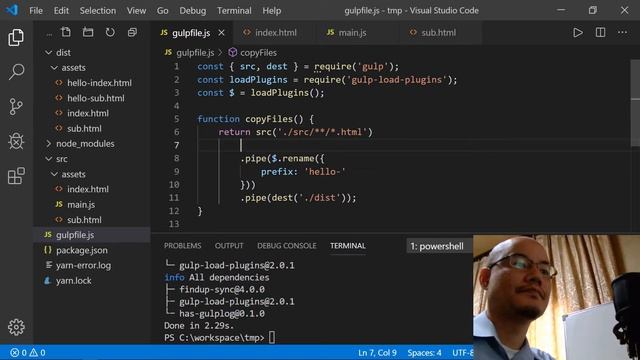This screenshot has width=640, height=360.
Task: Open package.json in explorer
Action: tap(82, 250)
